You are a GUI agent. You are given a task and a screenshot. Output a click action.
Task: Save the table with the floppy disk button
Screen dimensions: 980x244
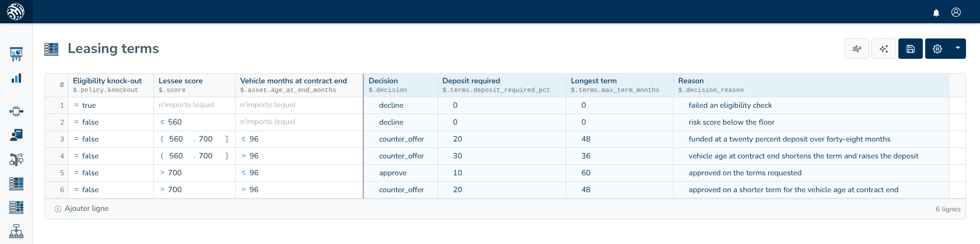(x=911, y=49)
